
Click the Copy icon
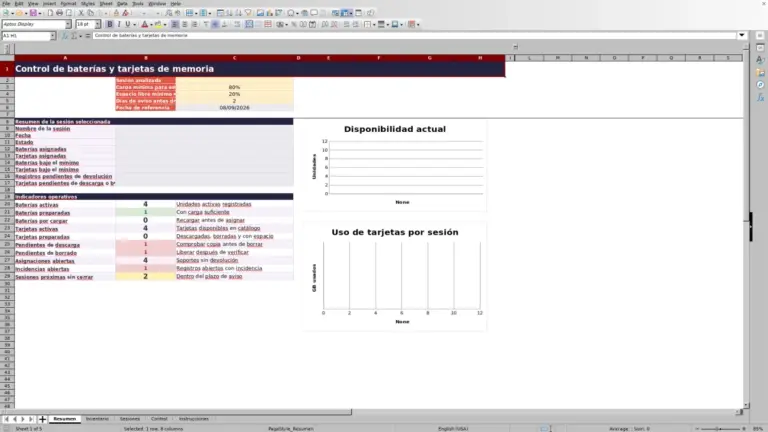(x=90, y=13)
